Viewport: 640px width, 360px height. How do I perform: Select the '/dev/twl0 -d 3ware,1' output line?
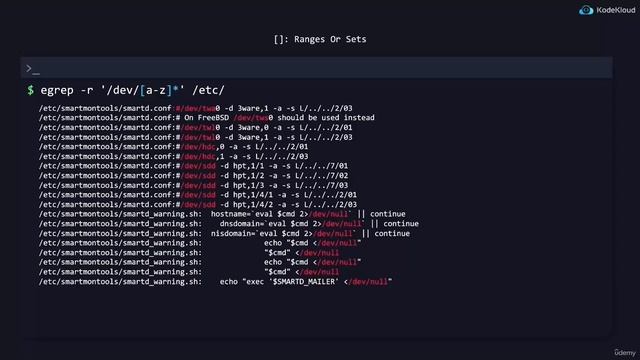pyautogui.click(x=196, y=137)
